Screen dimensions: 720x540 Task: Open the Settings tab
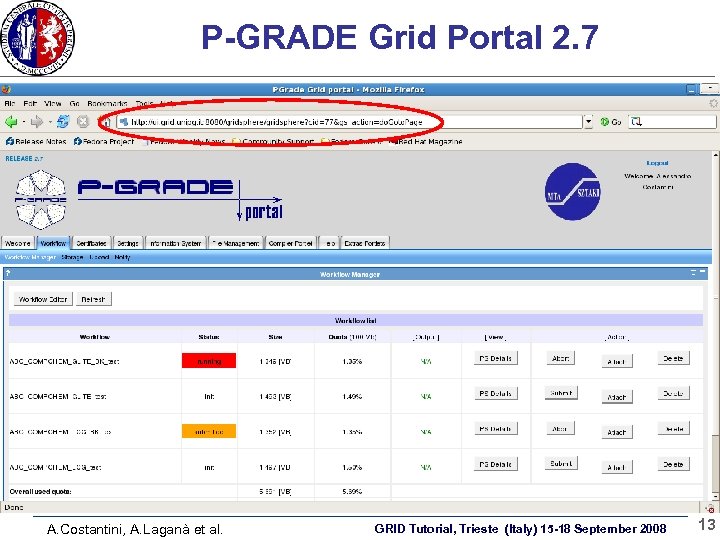[128, 243]
